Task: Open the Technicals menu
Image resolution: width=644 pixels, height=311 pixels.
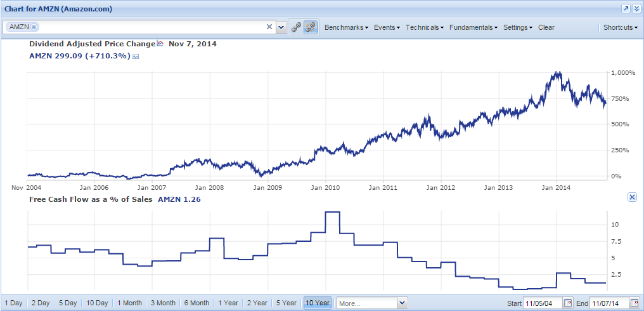Action: (425, 27)
